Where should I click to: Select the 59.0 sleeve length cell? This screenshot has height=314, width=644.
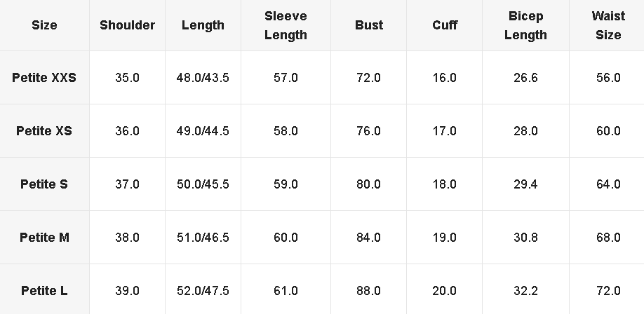286,184
